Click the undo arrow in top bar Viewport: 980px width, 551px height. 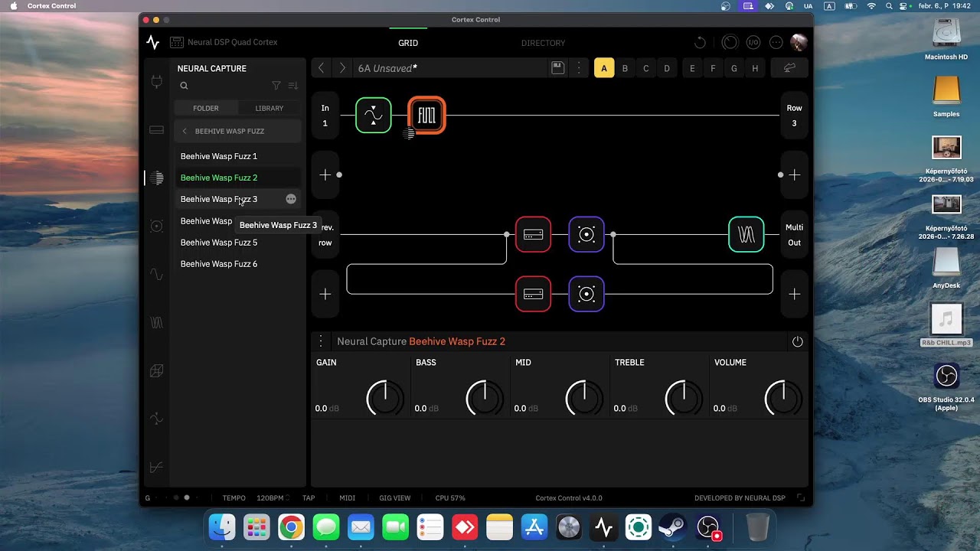tap(700, 43)
